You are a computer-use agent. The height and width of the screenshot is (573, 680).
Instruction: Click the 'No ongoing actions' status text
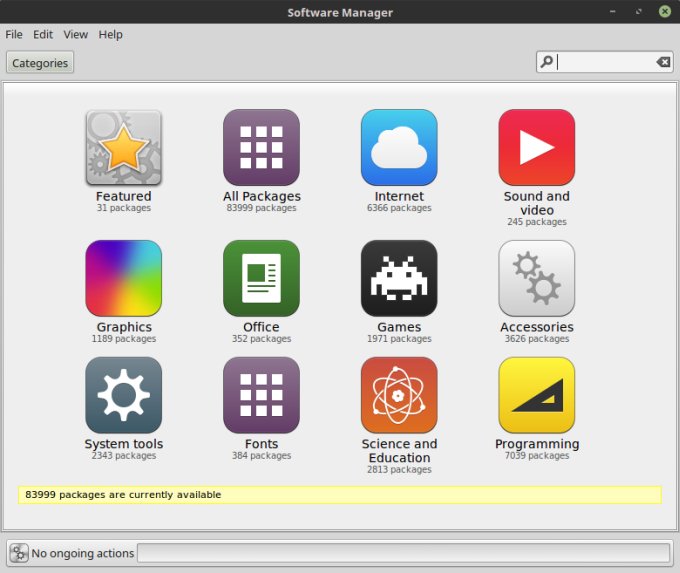(x=82, y=553)
